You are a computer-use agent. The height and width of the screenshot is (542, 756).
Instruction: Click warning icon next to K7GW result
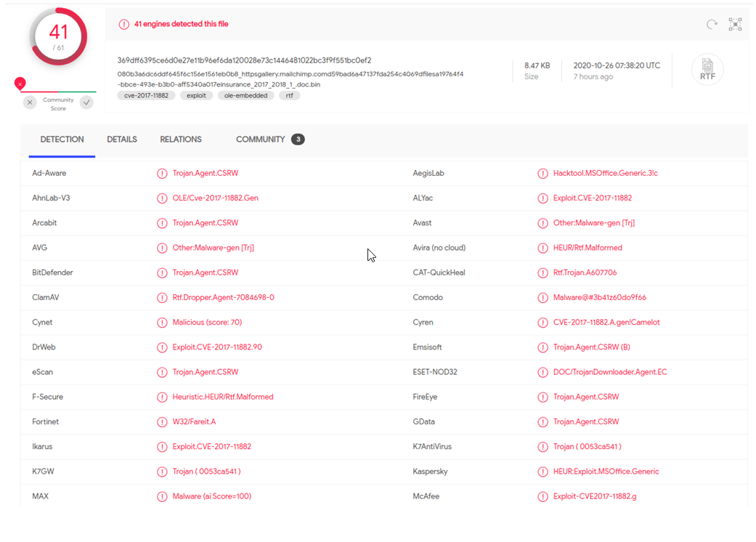click(162, 472)
